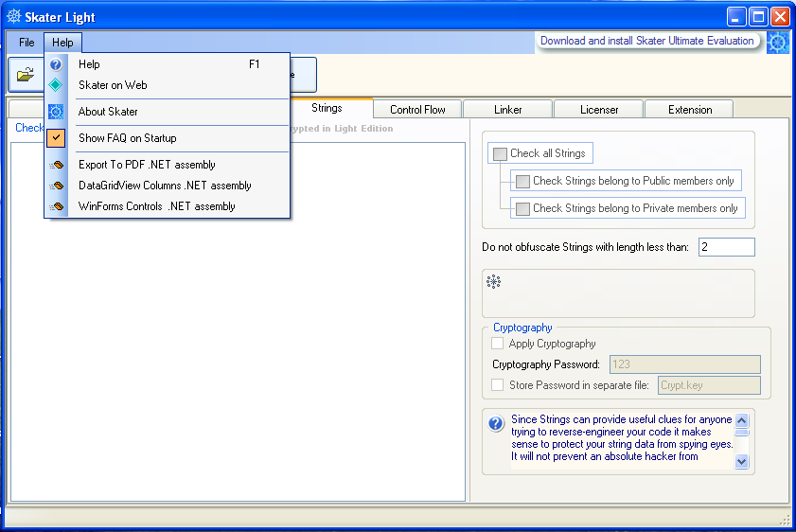Click the About Skater wheel icon
The height and width of the screenshot is (532, 796).
coord(56,112)
